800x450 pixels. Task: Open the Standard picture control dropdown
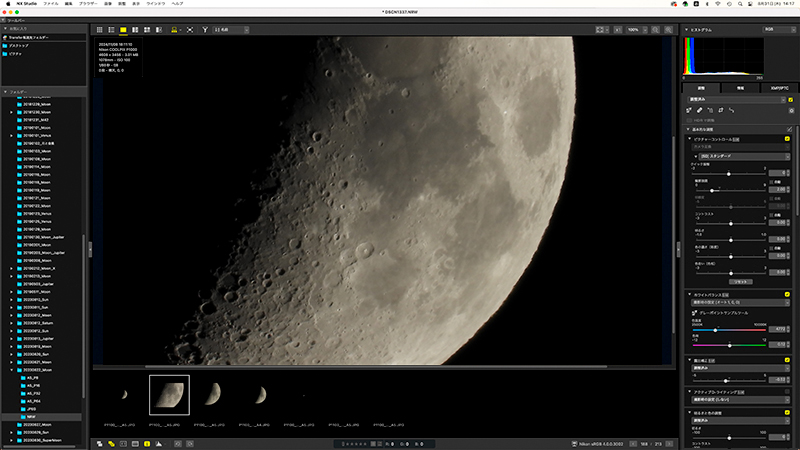[x=744, y=156]
